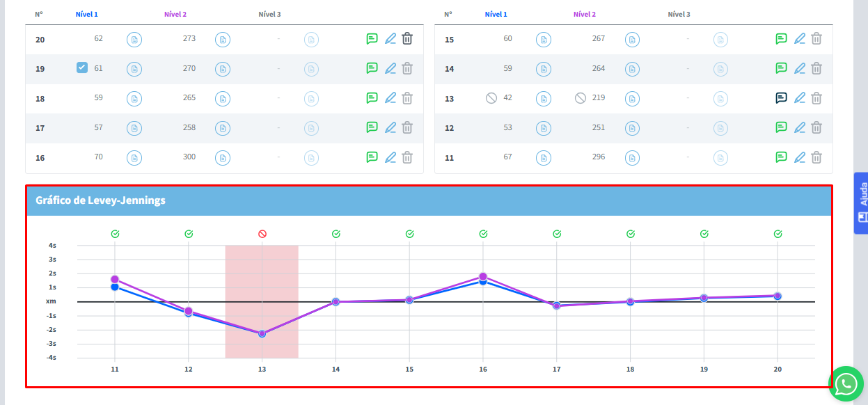Toggle blocked icon for row 13 Nível 1
The height and width of the screenshot is (405, 868).
(x=491, y=98)
